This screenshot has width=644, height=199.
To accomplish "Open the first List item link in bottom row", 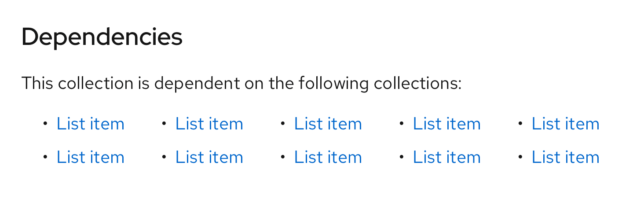I will 90,157.
